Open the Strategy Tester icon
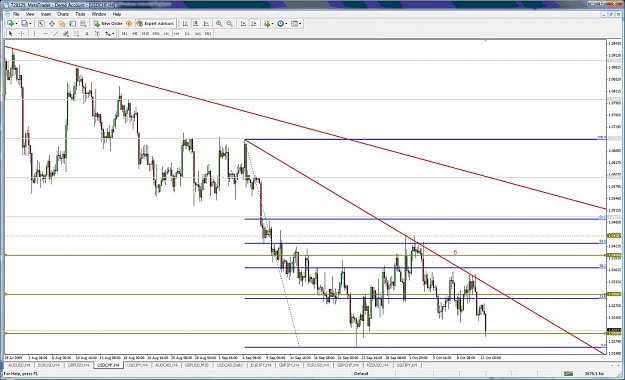Screen dimensions: 625x380 click(x=83, y=24)
